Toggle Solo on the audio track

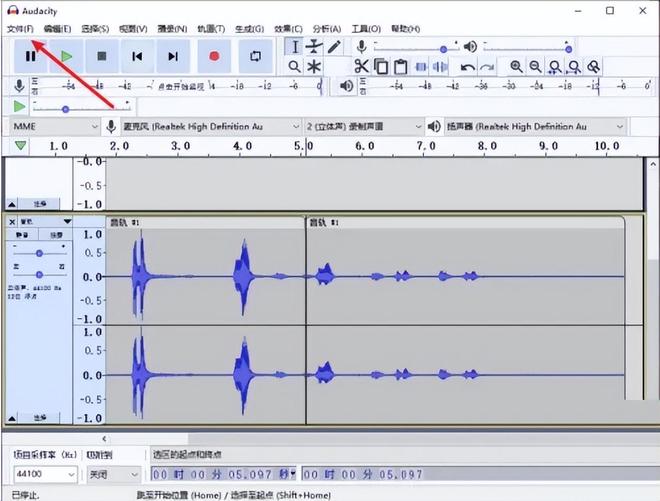point(56,235)
